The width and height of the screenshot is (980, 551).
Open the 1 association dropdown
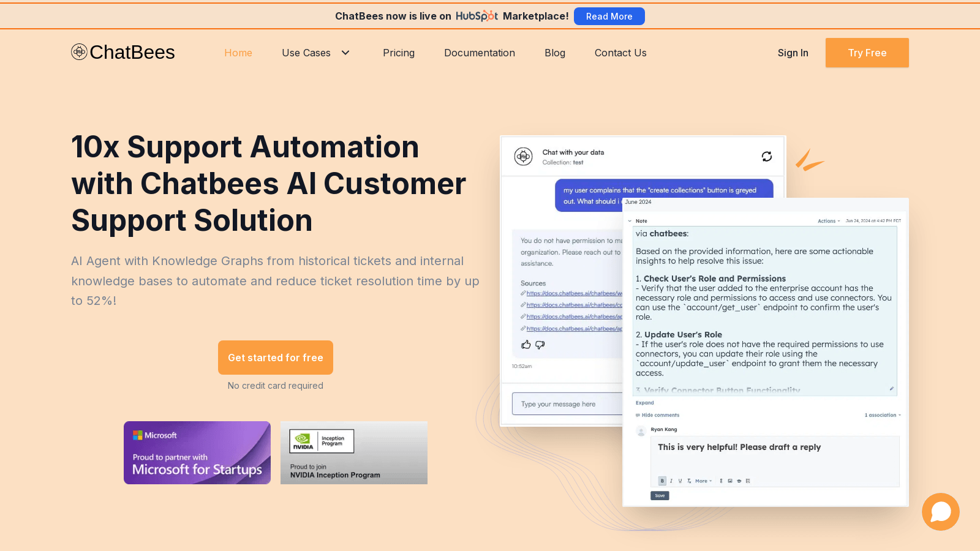click(883, 415)
